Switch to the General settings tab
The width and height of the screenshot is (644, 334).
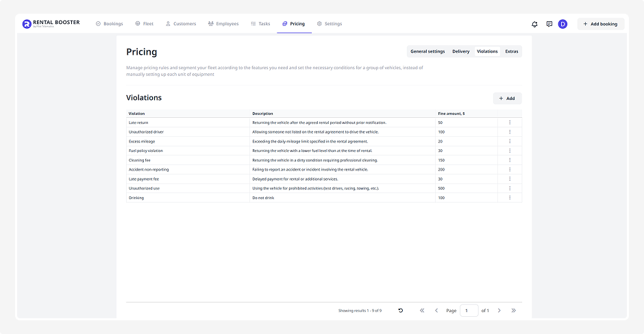point(428,51)
